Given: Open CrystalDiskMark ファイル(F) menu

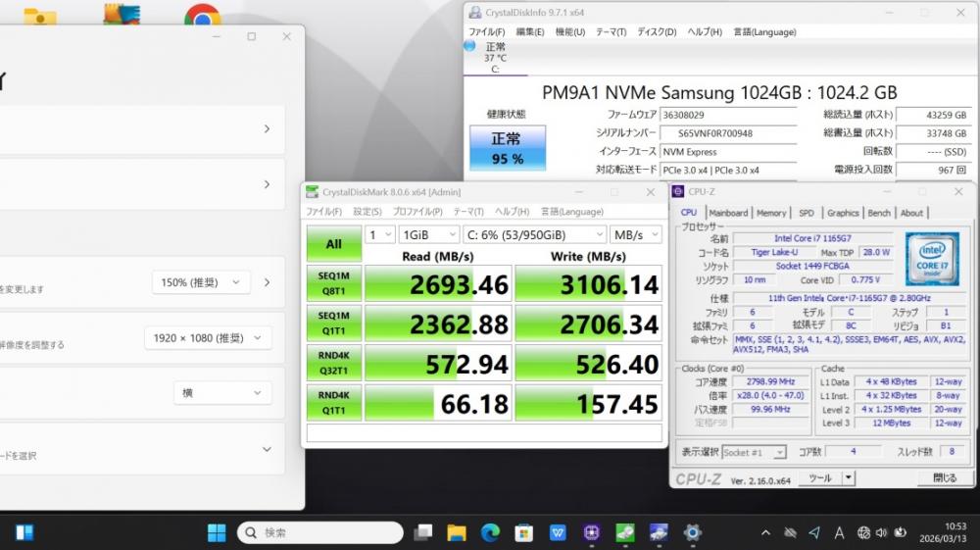Looking at the screenshot, I should coord(323,212).
